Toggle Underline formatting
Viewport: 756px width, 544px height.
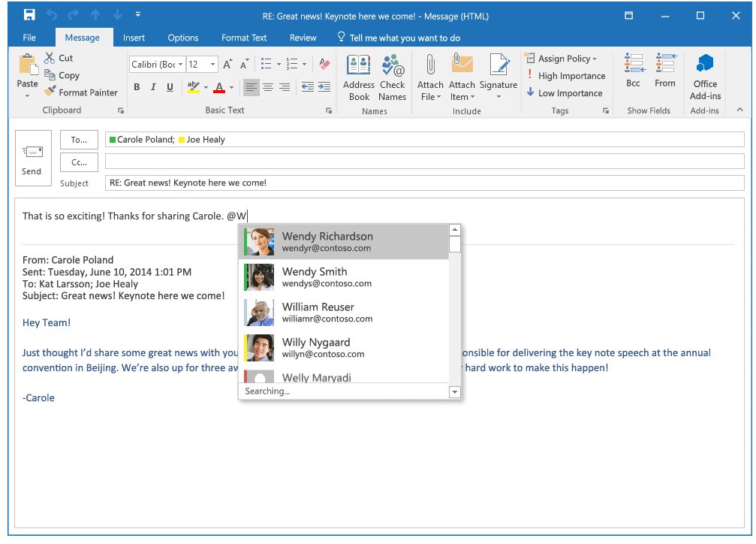coord(170,87)
